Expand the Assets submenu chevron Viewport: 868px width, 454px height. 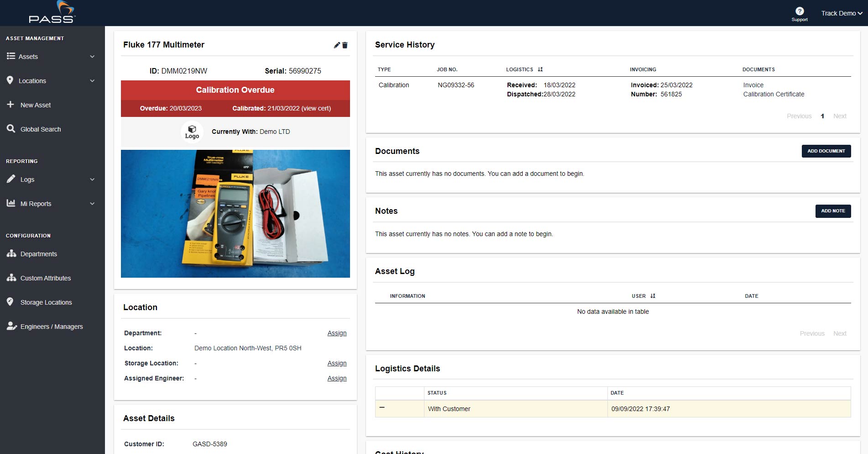point(92,57)
